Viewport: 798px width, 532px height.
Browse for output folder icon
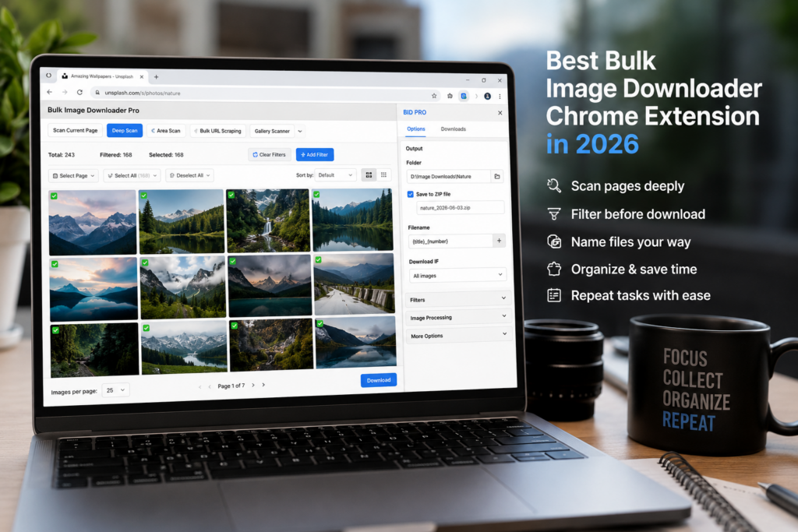point(497,177)
